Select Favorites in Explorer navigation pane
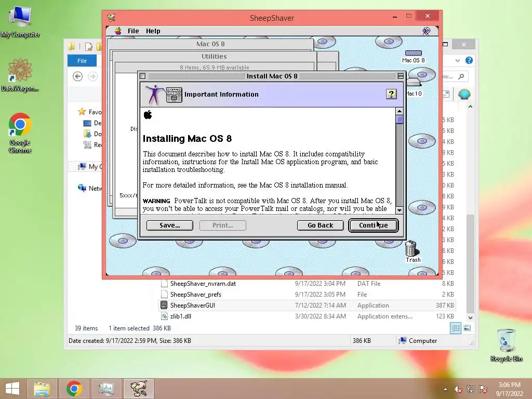The width and height of the screenshot is (532, 399). point(90,112)
